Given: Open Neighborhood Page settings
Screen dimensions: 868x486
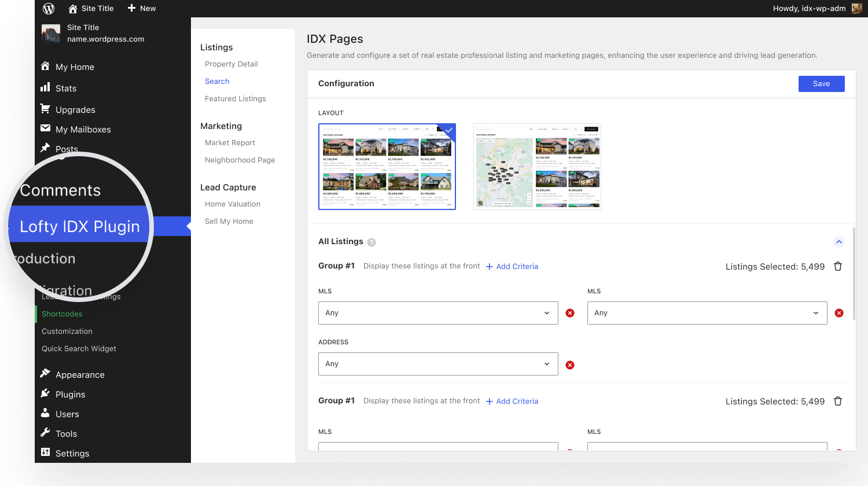Looking at the screenshot, I should tap(240, 160).
